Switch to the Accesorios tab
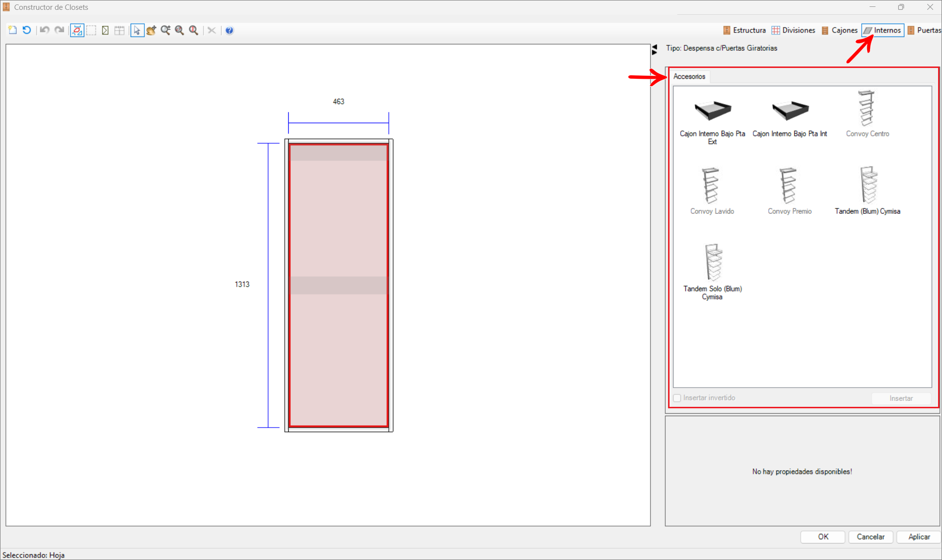Viewport: 942px width, 560px height. (689, 76)
